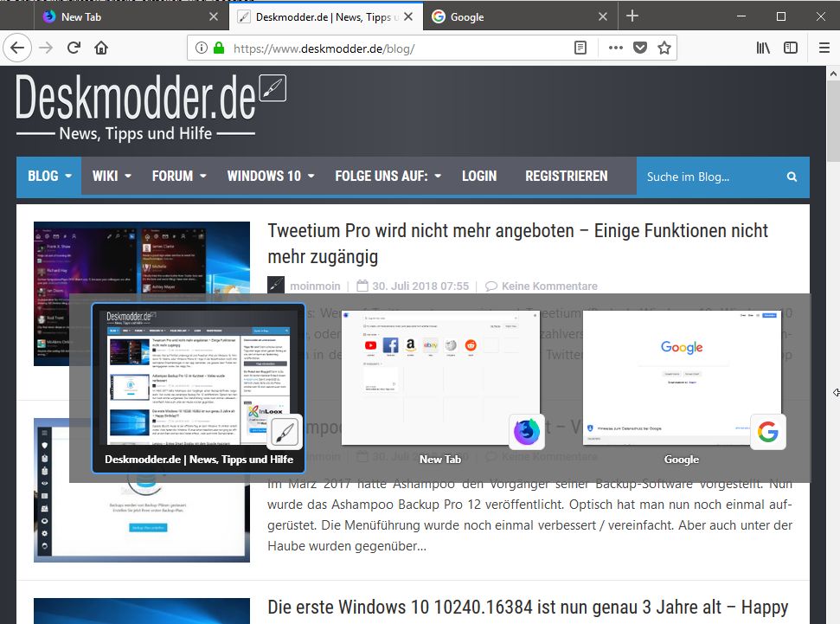Show site information icon in address bar
Viewport: 840px width, 624px height.
202,48
